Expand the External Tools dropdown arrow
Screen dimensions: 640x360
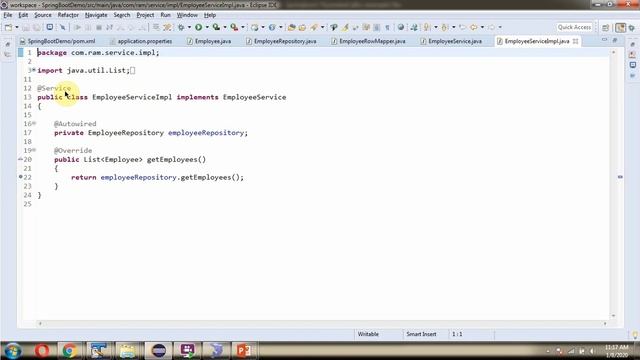pos(243,27)
